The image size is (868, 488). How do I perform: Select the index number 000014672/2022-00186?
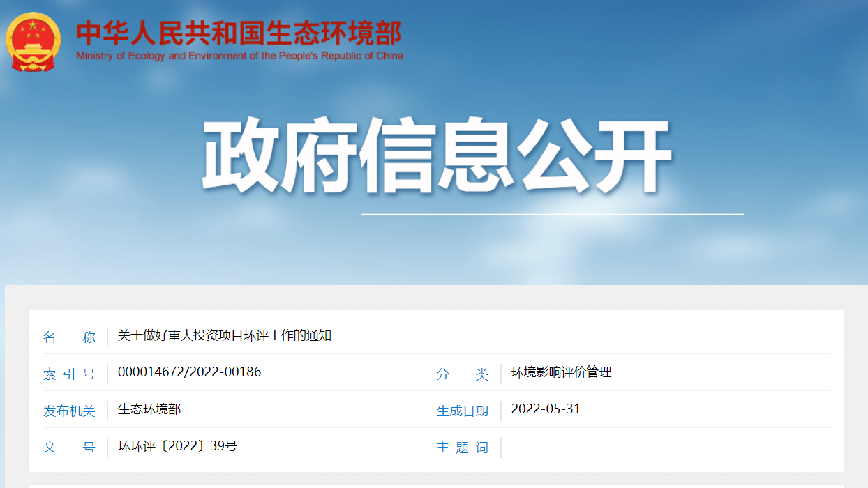coord(189,372)
